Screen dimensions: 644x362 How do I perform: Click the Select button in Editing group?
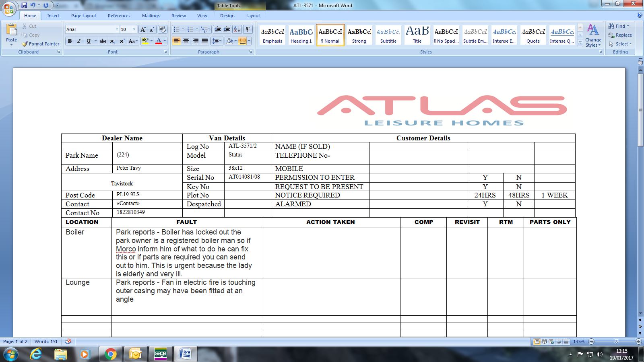click(x=620, y=44)
